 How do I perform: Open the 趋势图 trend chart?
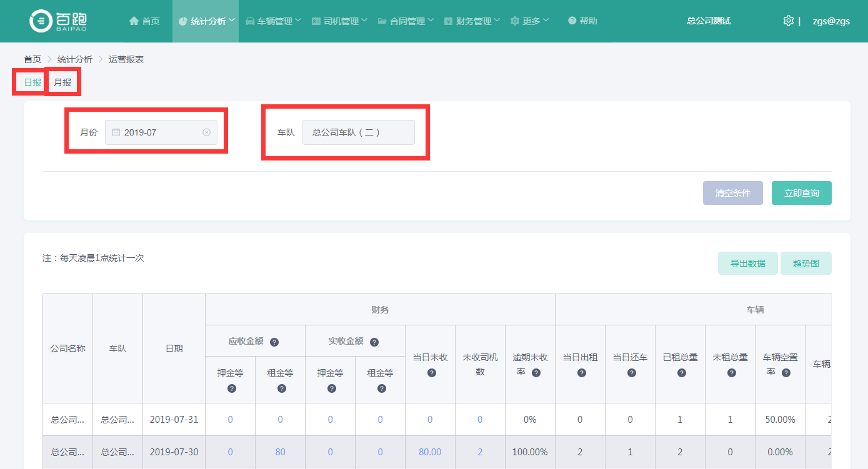[806, 264]
